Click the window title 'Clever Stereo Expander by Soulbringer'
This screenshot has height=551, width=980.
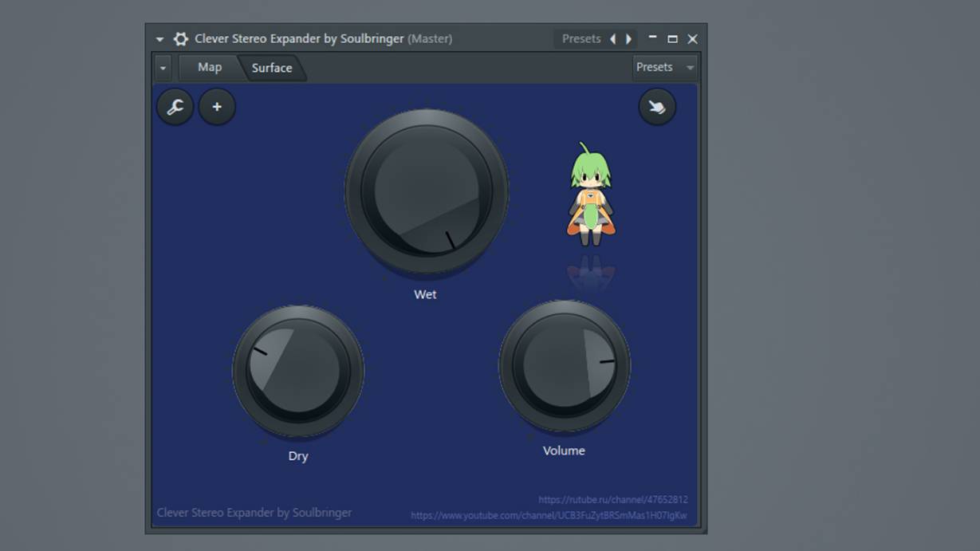point(299,38)
